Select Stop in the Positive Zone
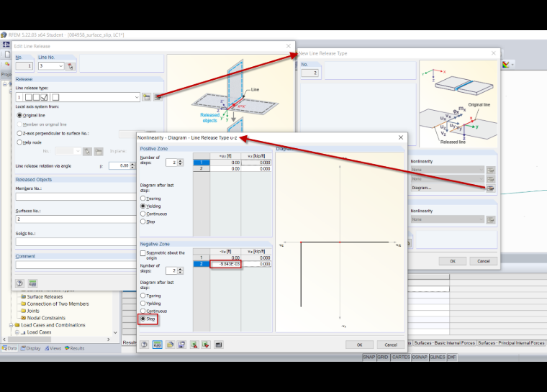547x392 pixels. tap(143, 221)
